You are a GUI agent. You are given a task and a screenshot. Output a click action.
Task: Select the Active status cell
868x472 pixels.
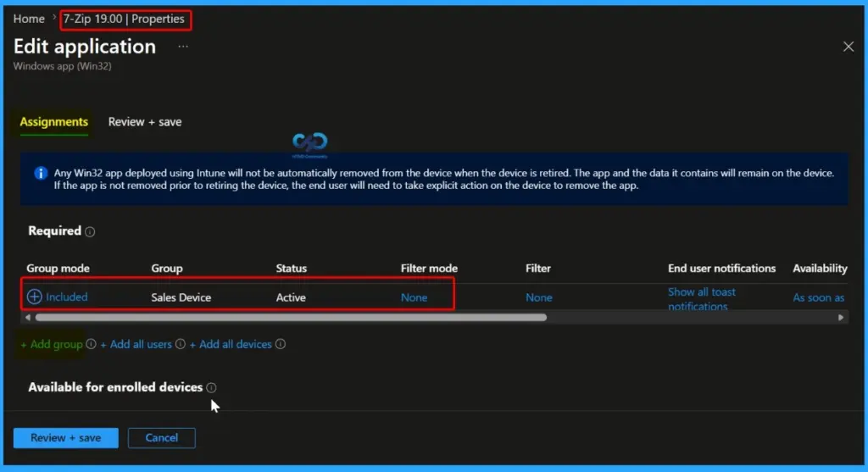[x=291, y=297]
